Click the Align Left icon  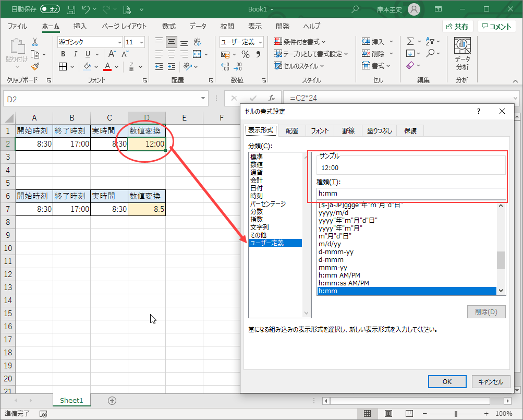(x=159, y=54)
